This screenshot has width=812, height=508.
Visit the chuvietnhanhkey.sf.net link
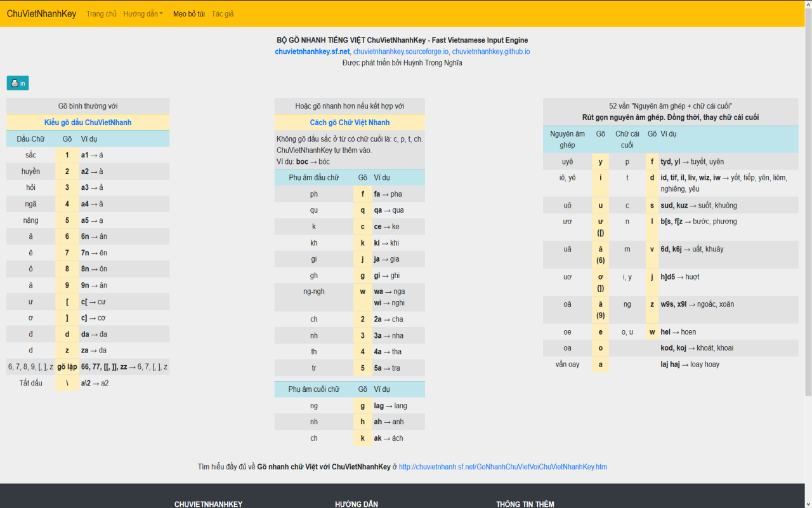pyautogui.click(x=312, y=51)
